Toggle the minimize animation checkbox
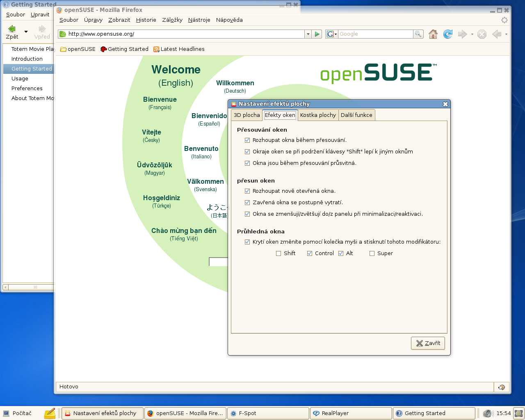 coord(247,214)
